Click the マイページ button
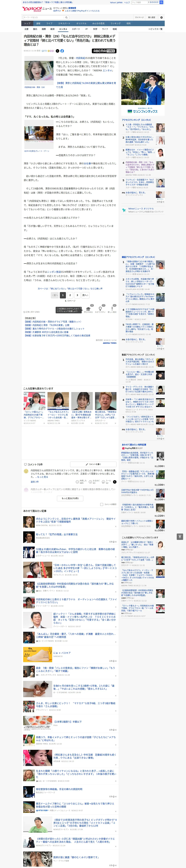 click(x=139, y=18)
